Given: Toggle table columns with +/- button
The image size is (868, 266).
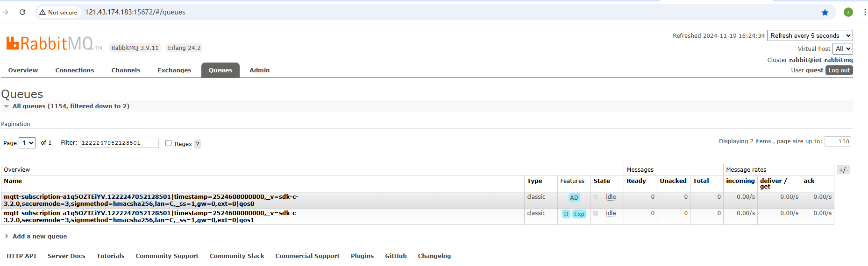Looking at the screenshot, I should pyautogui.click(x=843, y=170).
